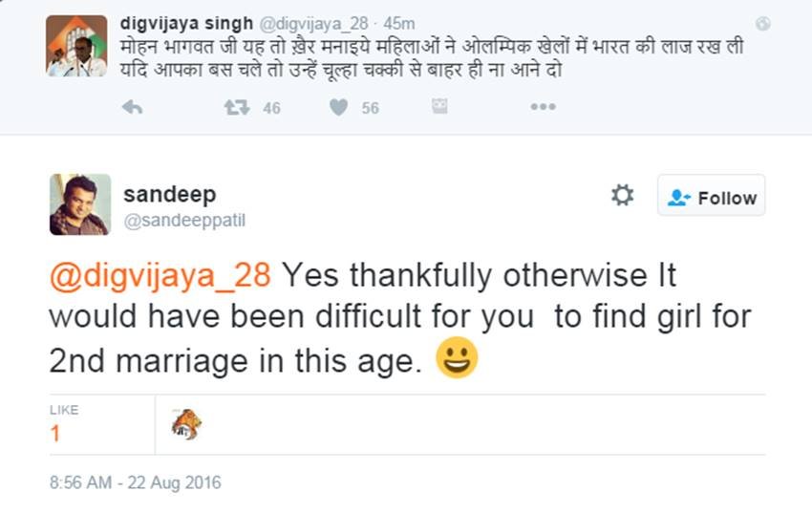Click the sandeep display name
The height and width of the screenshot is (513, 812).
point(169,194)
